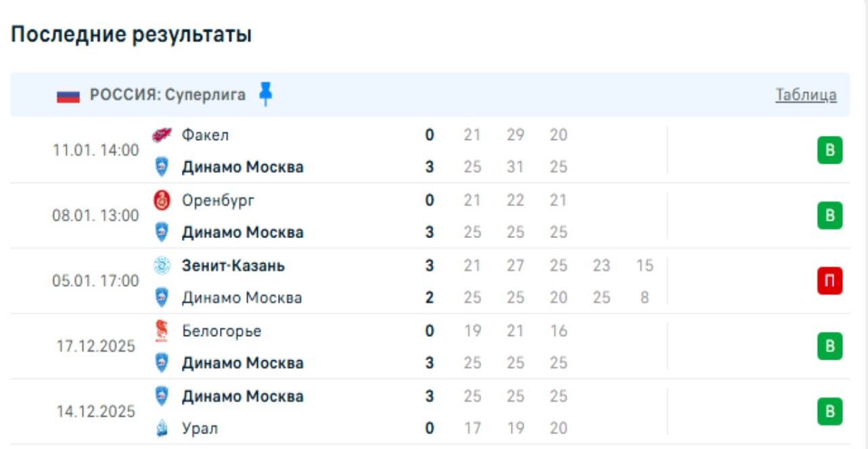The image size is (868, 449).
Task: Open the Таблица standings link
Action: (806, 95)
